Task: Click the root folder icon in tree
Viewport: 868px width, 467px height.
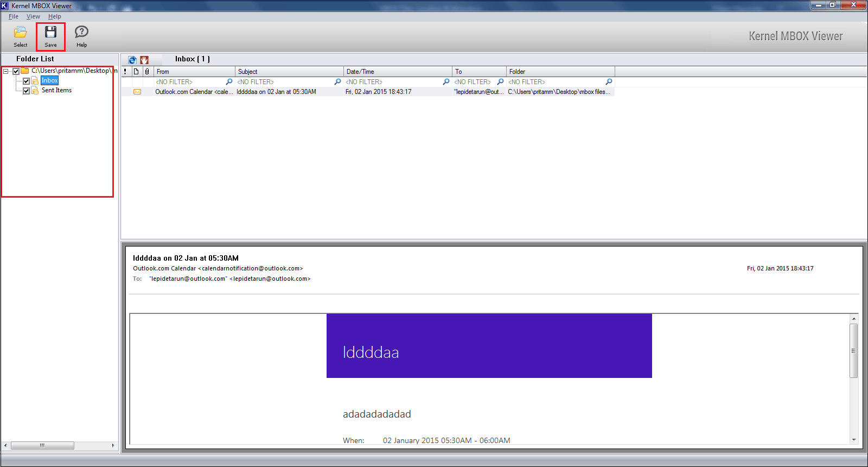Action: pyautogui.click(x=25, y=71)
